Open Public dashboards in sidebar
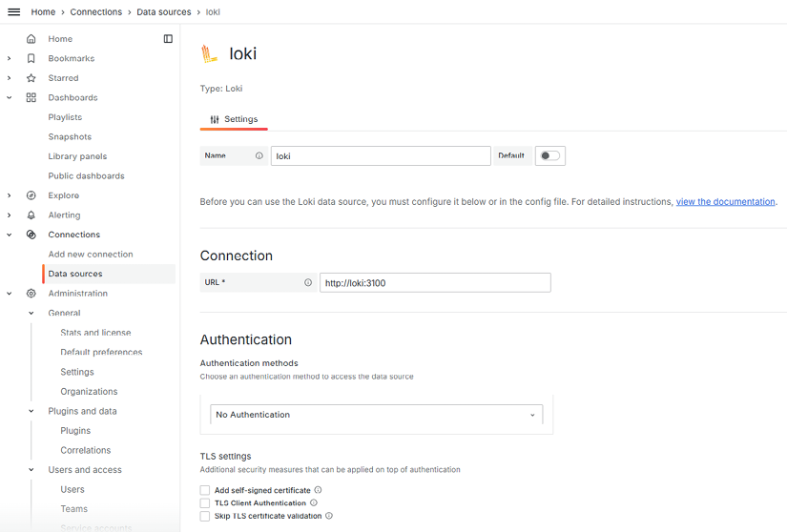Viewport: 787px width, 532px height. point(86,175)
